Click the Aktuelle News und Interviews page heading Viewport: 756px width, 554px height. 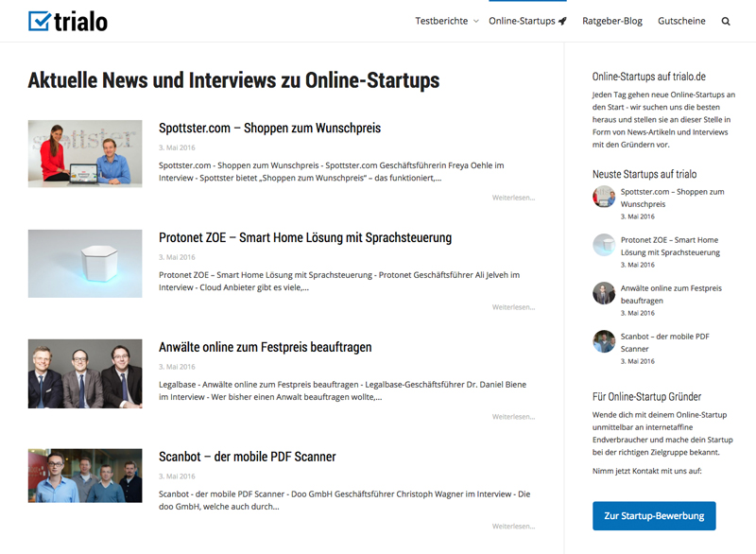pyautogui.click(x=233, y=80)
